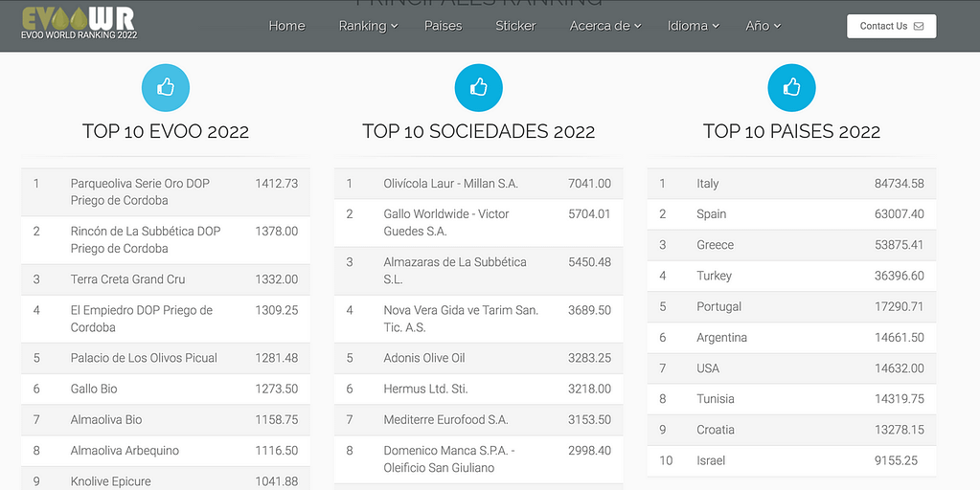Select Almazaras de La Subbética S.L.
The image size is (980, 490).
(455, 270)
